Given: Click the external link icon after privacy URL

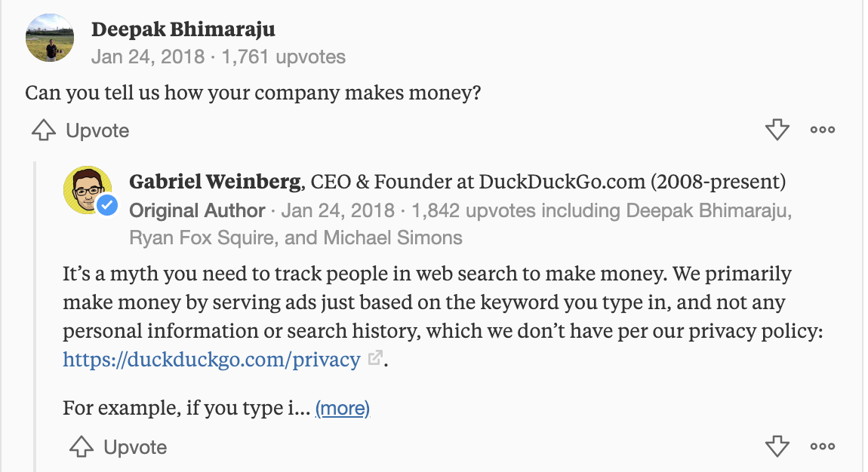Looking at the screenshot, I should pyautogui.click(x=374, y=359).
